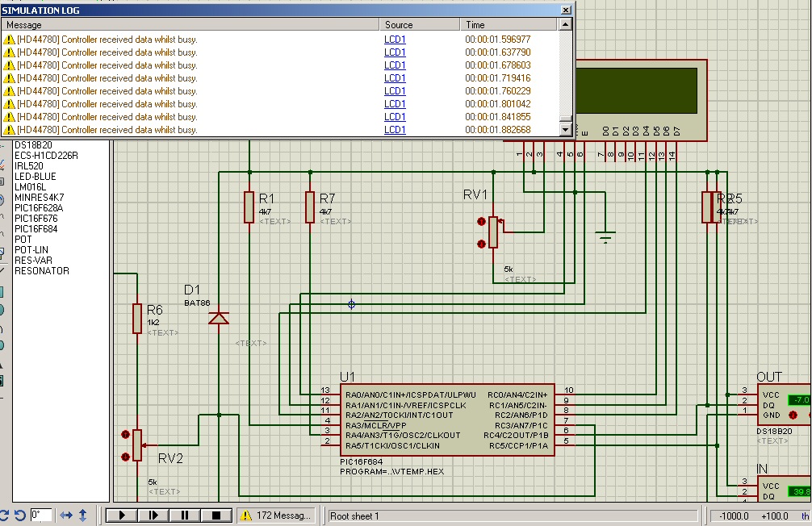The image size is (812, 526).
Task: Click the Source column header
Action: [x=419, y=25]
